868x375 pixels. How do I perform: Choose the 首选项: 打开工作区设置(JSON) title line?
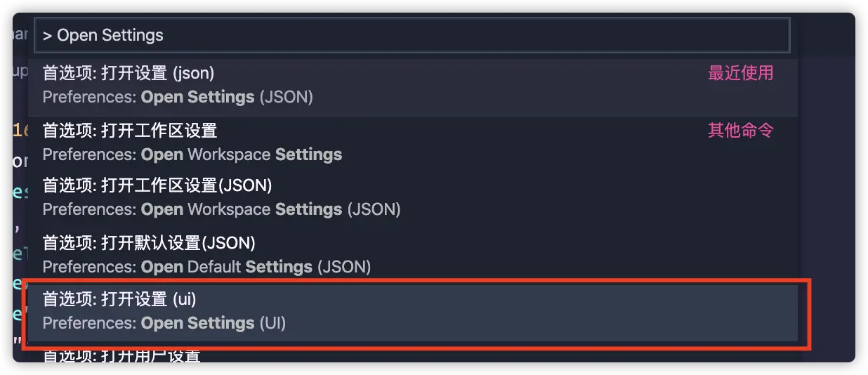(x=157, y=185)
